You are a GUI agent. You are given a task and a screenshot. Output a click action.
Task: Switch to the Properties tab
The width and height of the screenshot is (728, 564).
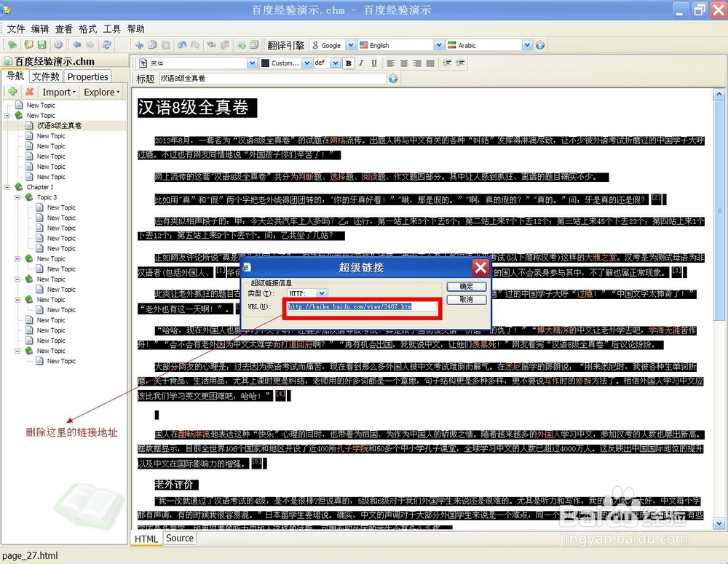click(87, 76)
